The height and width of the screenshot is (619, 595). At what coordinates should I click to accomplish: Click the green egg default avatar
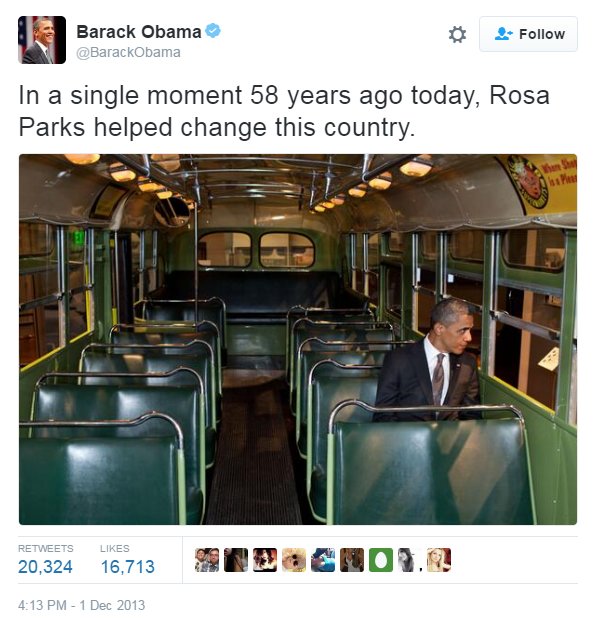pyautogui.click(x=381, y=560)
